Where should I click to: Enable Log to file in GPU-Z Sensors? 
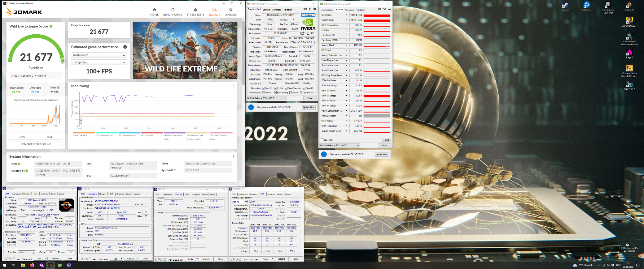click(x=322, y=140)
